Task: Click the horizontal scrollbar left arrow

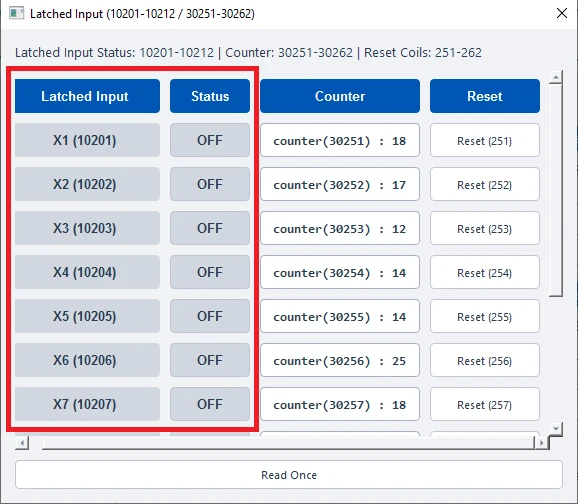Action: (22, 442)
